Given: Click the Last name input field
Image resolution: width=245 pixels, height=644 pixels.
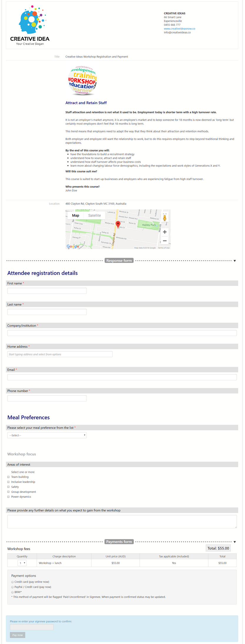Looking at the screenshot, I should tap(47, 312).
